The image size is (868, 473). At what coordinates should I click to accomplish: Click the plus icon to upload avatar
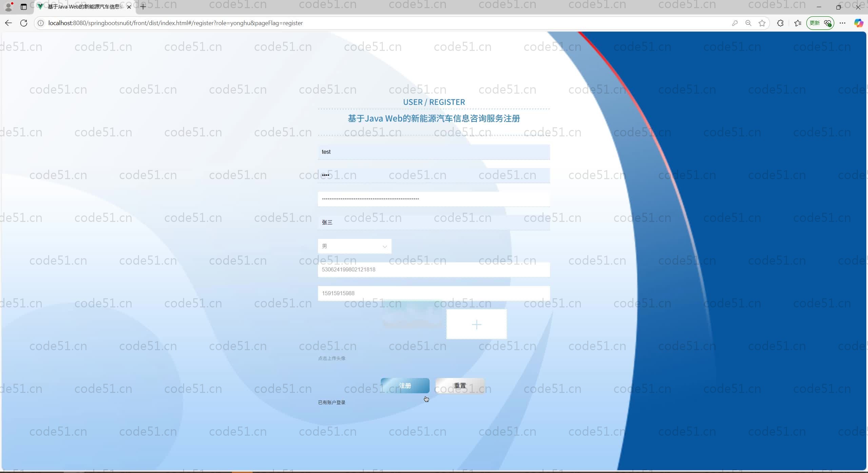476,324
